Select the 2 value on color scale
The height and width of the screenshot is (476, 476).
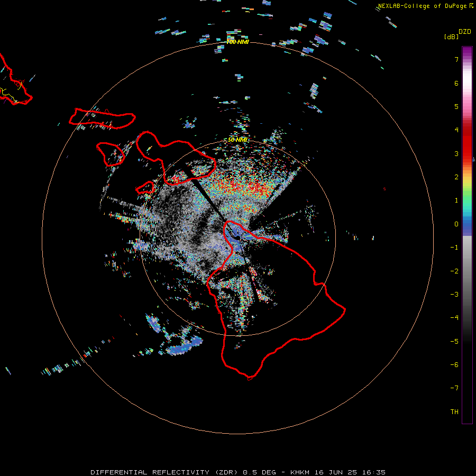pyautogui.click(x=456, y=177)
